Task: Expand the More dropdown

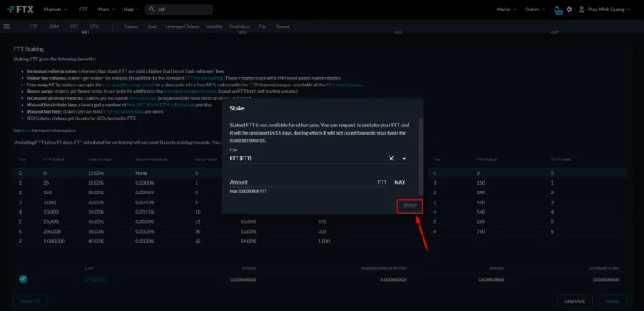Action: click(107, 10)
